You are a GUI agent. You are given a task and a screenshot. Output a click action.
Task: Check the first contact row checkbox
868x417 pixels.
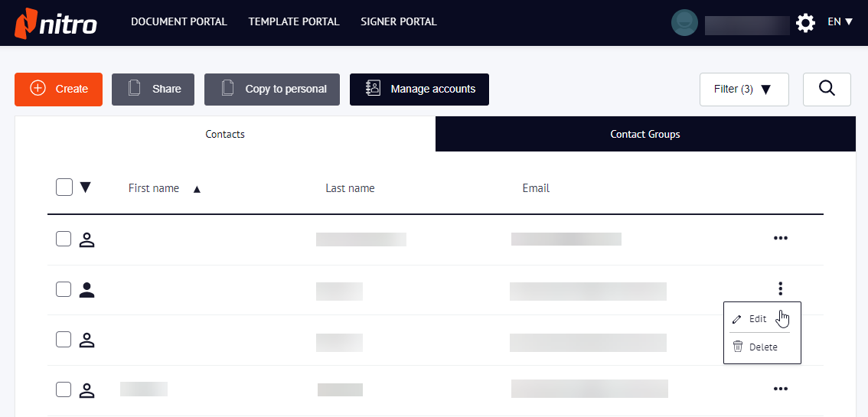coord(64,239)
